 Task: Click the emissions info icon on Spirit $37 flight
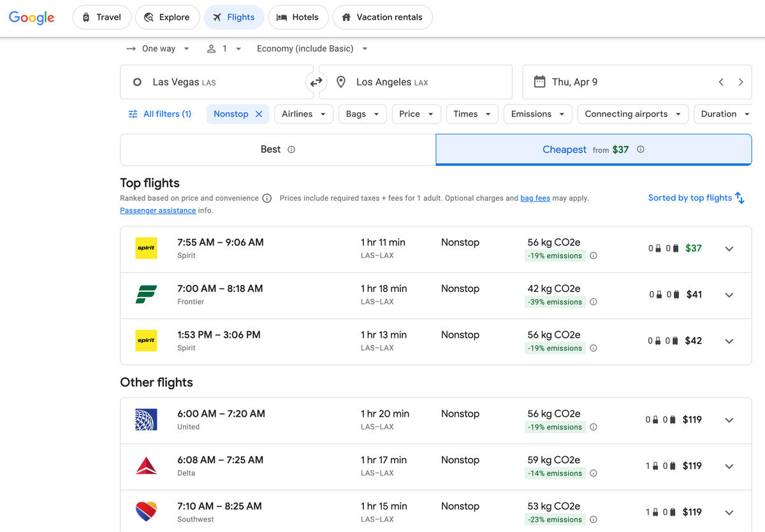point(593,255)
